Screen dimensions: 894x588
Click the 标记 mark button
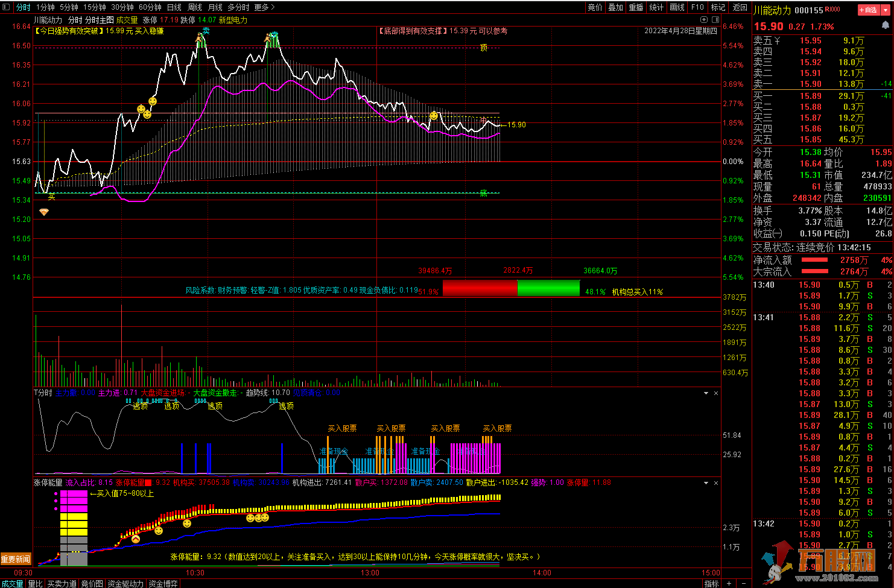coord(718,7)
